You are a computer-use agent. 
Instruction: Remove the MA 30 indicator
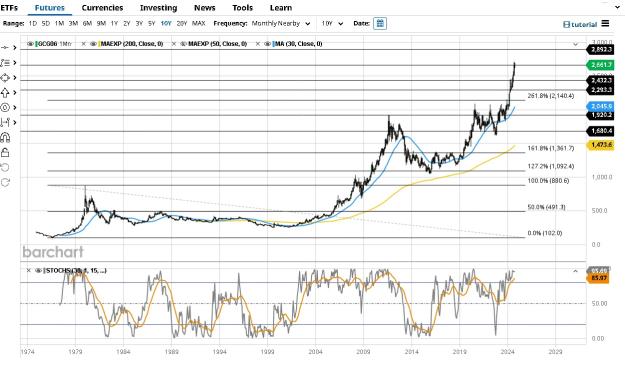pos(258,44)
